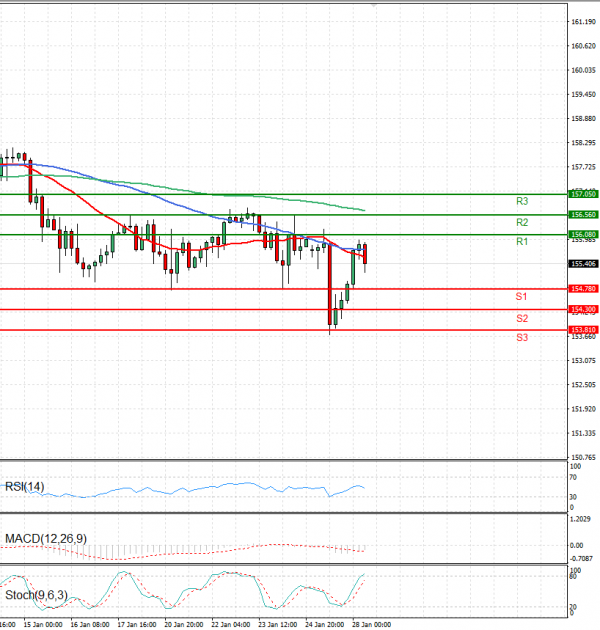Click the 16 Jan 08:00 time label
The image size is (600, 630).
tap(90, 624)
